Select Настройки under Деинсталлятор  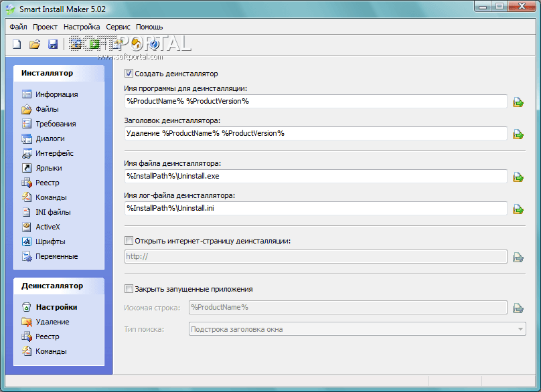(50, 307)
